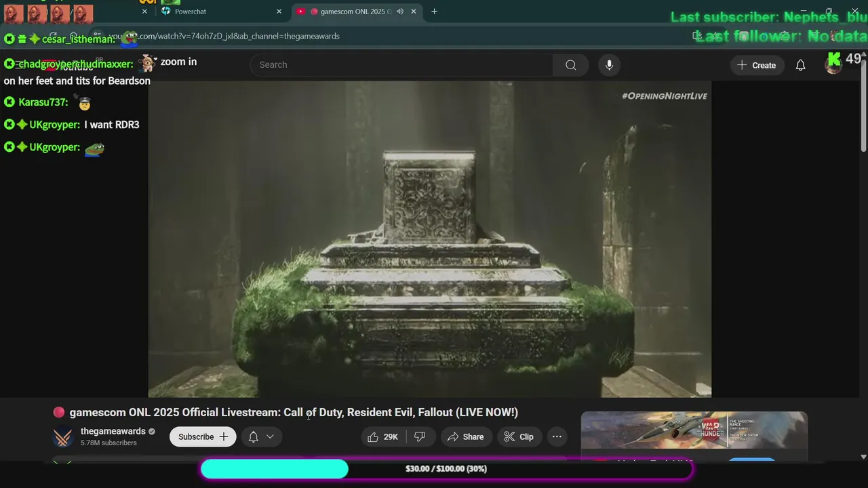Subscribe to thegameawards channel
The image size is (868, 488).
(203, 436)
